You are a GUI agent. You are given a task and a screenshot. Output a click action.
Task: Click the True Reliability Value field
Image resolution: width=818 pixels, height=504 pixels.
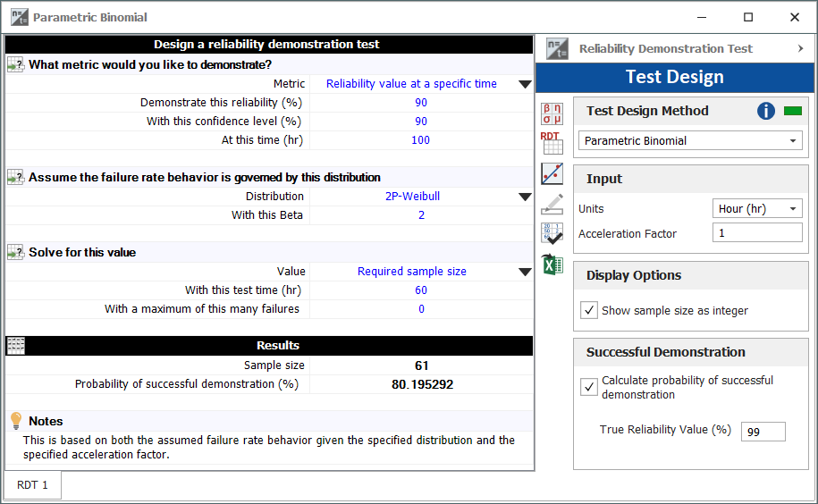pyautogui.click(x=763, y=432)
